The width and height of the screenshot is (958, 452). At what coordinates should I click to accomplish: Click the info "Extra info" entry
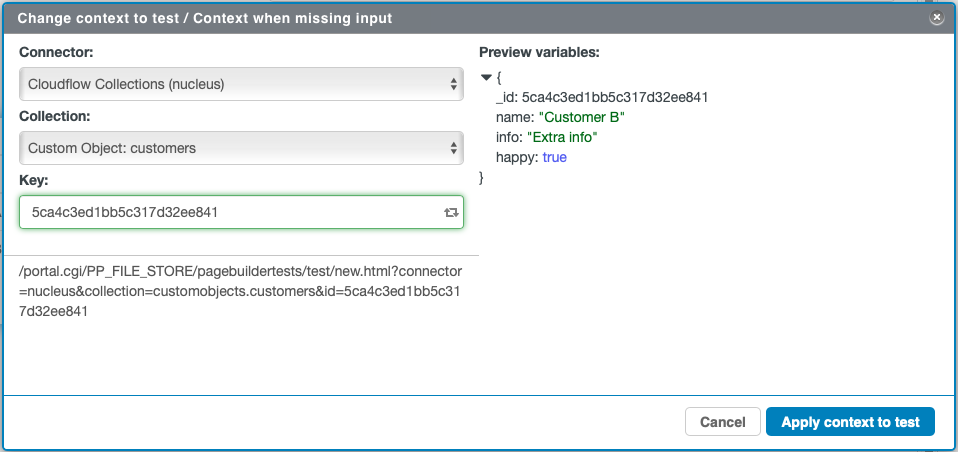coord(546,137)
